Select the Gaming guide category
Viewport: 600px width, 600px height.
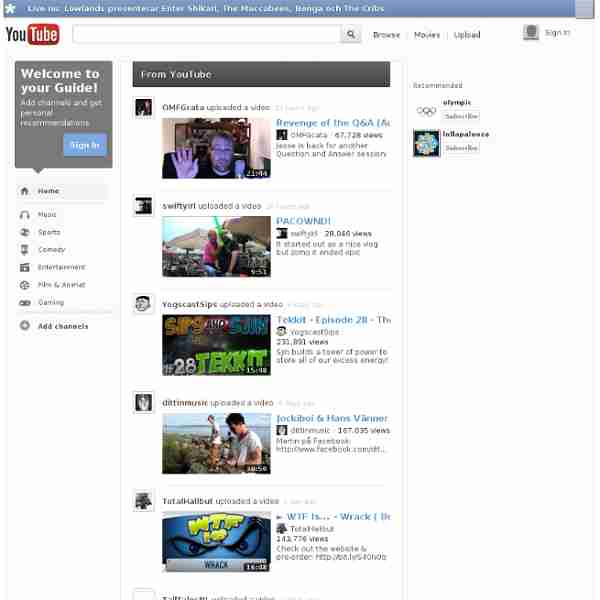50,302
